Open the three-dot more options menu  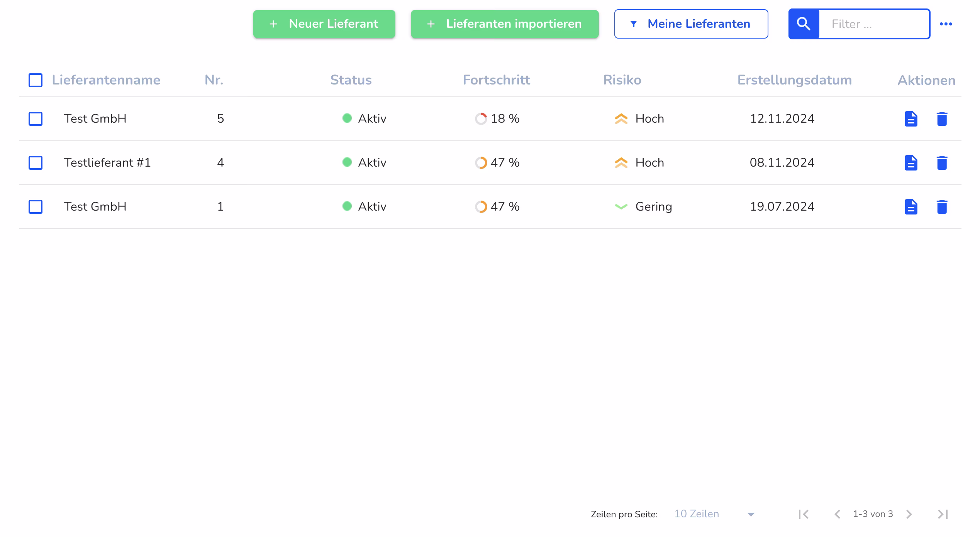946,24
